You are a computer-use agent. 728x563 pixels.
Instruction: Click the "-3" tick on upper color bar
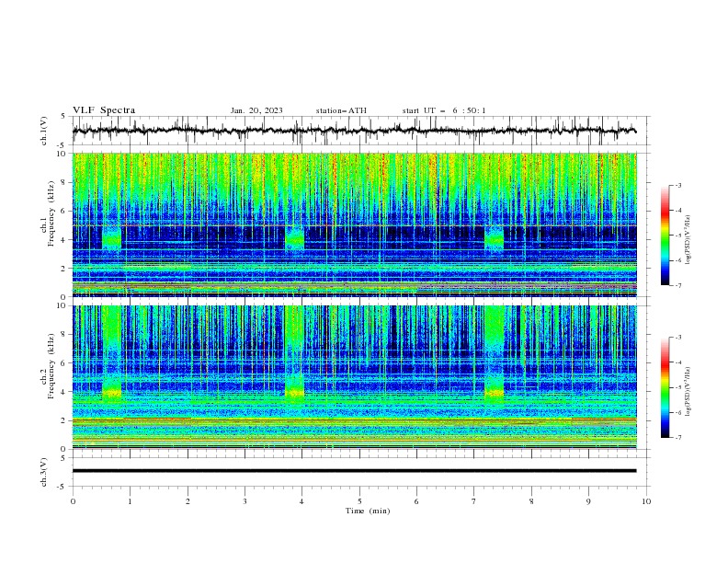[677, 185]
